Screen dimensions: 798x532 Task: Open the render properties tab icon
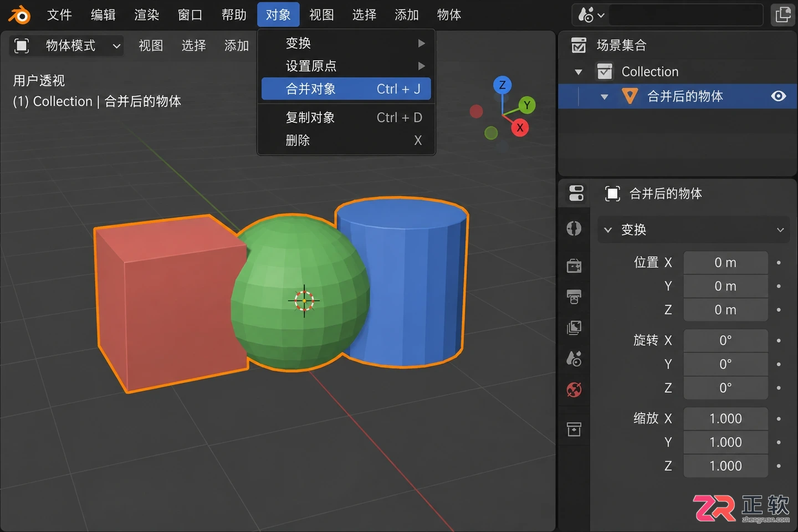tap(574, 266)
